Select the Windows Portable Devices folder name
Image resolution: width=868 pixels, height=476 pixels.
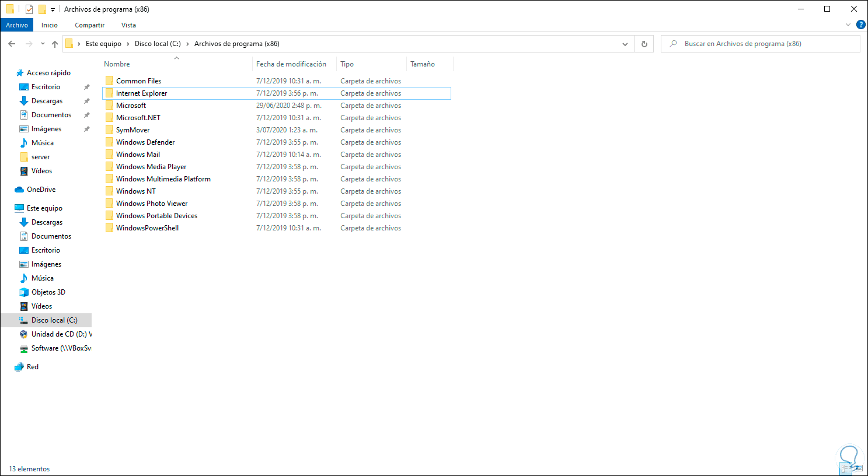[x=156, y=216]
